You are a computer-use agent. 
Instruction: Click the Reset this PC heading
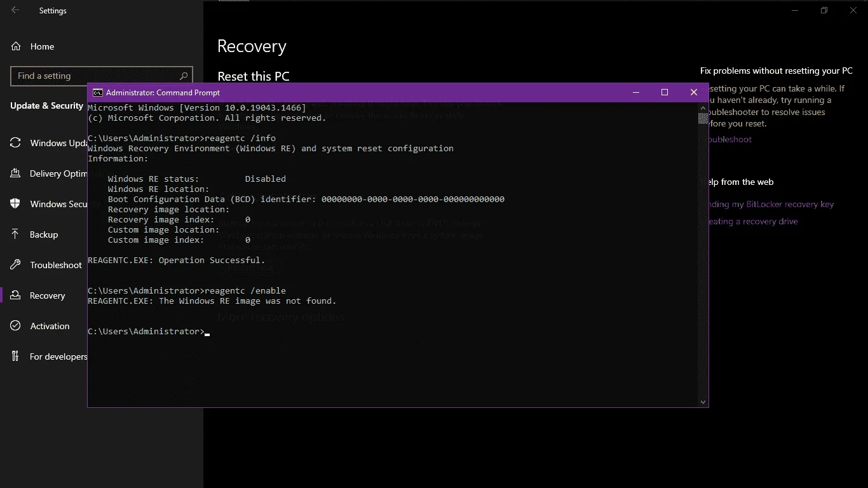254,76
